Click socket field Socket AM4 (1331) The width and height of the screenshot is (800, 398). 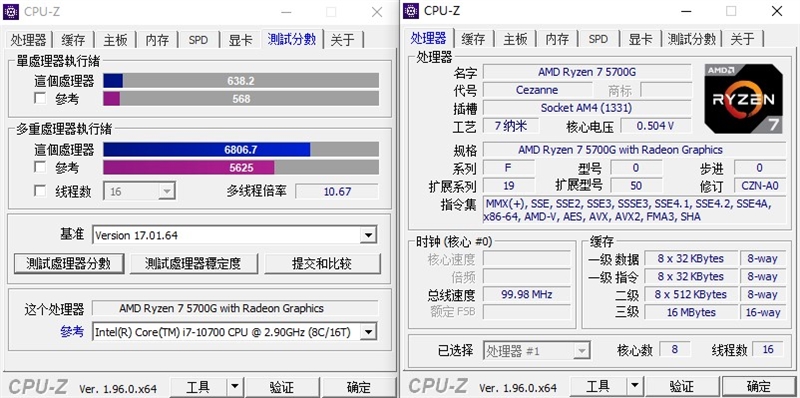[x=587, y=108]
